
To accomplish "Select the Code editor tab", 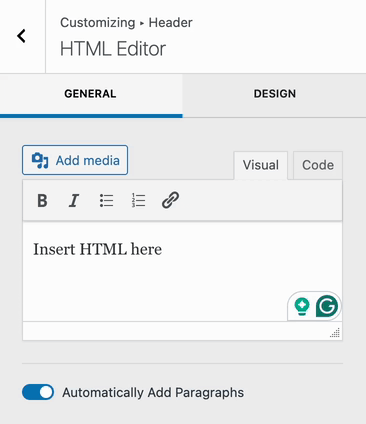I will [318, 165].
